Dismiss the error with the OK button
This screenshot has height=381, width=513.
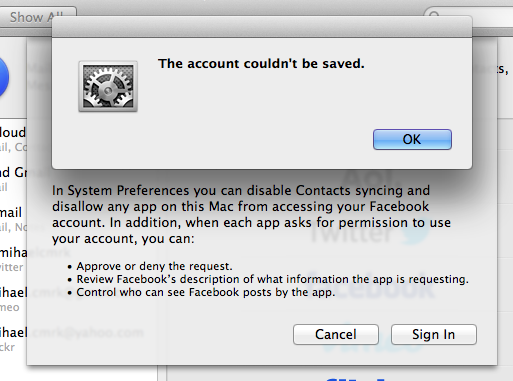tap(412, 139)
